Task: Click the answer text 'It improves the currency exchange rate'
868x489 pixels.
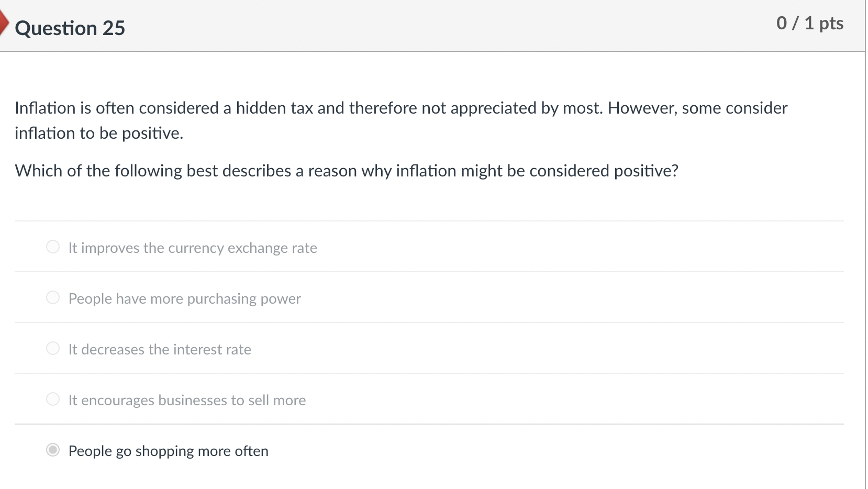Action: (x=192, y=248)
